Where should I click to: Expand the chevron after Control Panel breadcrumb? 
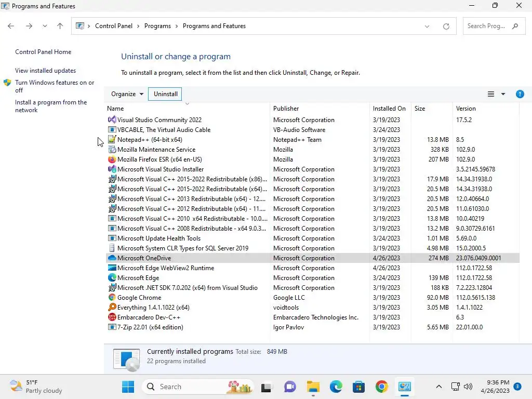[x=138, y=26]
